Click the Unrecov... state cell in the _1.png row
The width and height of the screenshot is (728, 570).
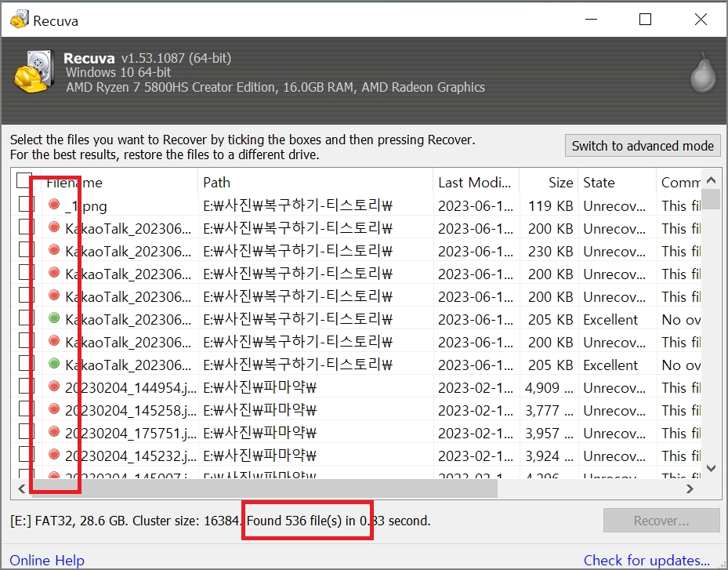[x=614, y=205]
